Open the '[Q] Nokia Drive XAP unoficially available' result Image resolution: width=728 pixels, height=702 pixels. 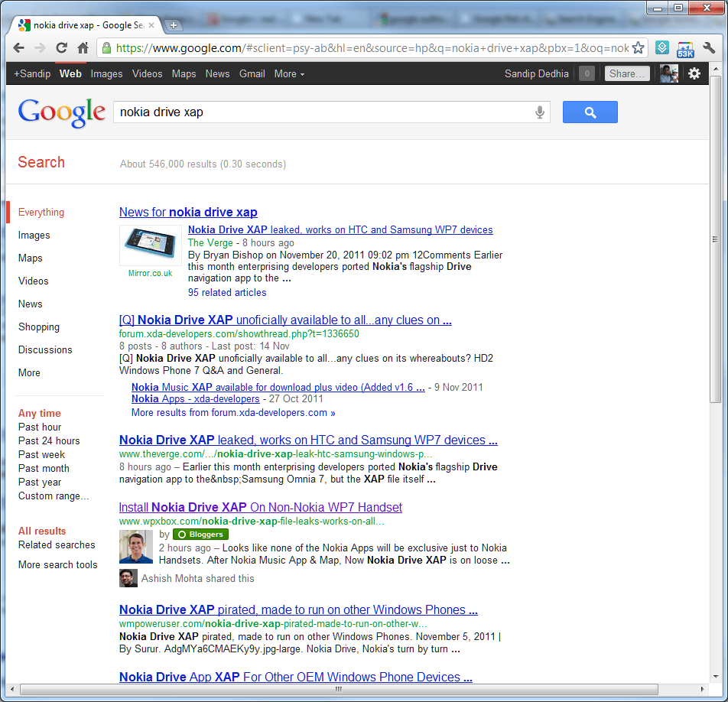[x=285, y=320]
